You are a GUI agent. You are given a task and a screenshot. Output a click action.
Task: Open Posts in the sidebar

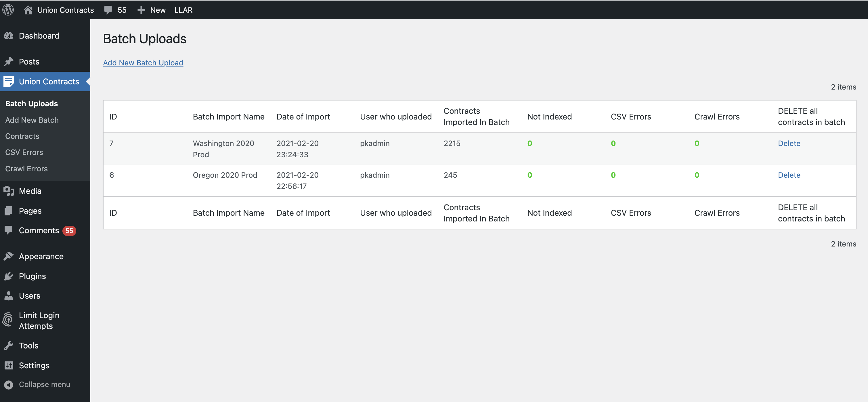coord(29,62)
